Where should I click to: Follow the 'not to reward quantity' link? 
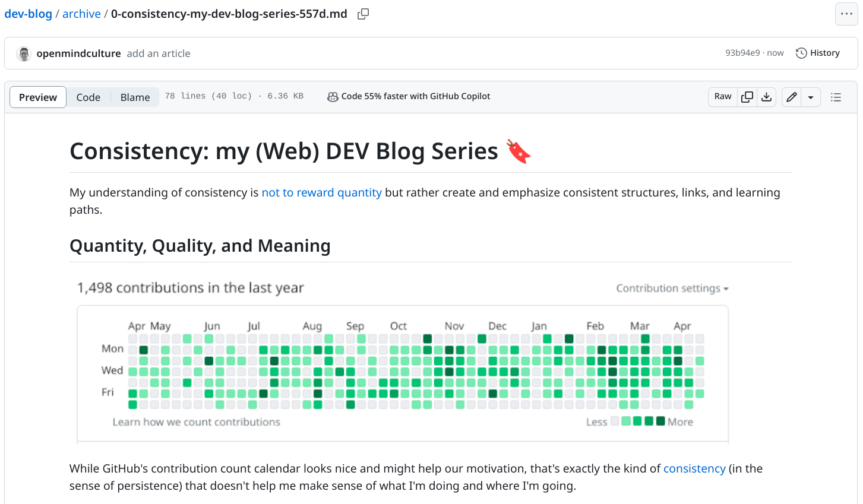pos(321,192)
